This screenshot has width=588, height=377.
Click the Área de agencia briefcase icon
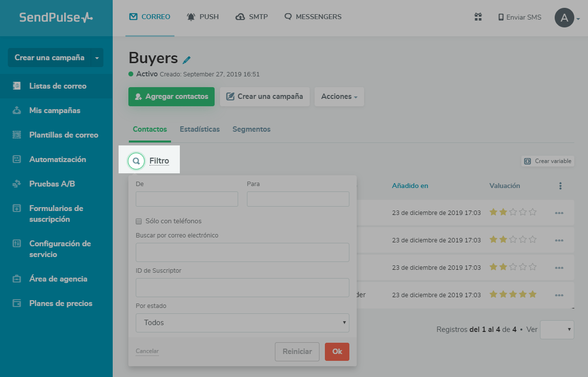[x=17, y=279]
